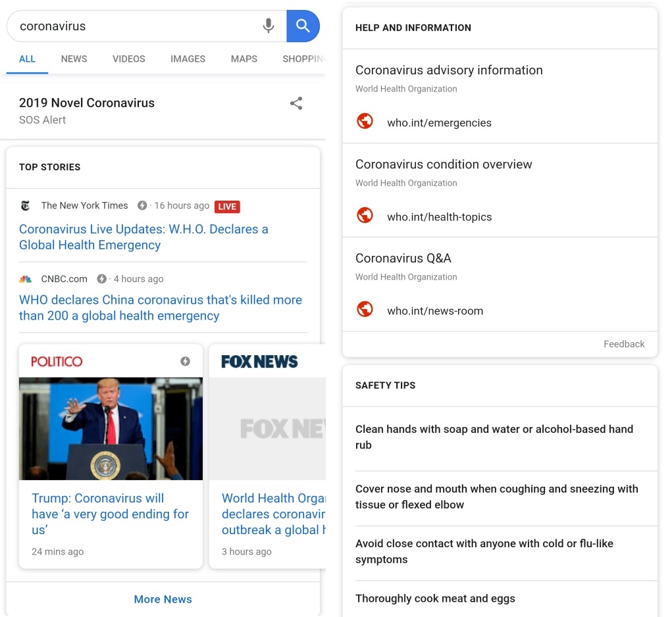Image resolution: width=672 pixels, height=617 pixels.
Task: Click the Fox News placeholder image
Action: [267, 429]
